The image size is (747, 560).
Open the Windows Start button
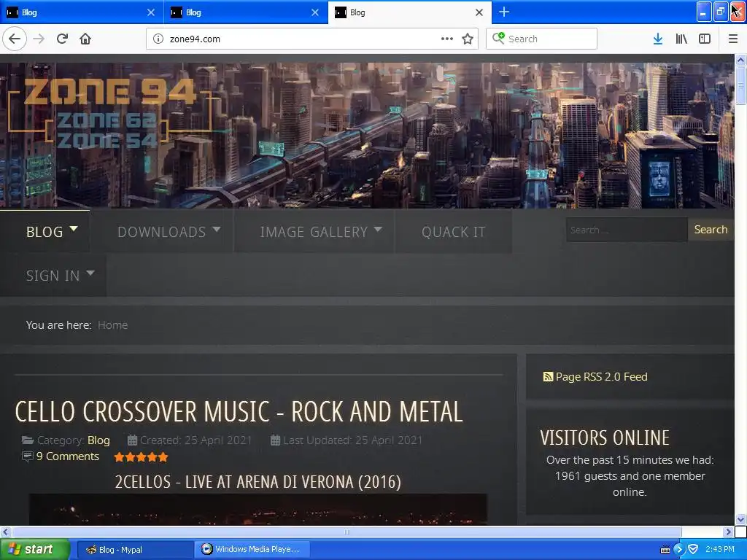34,549
